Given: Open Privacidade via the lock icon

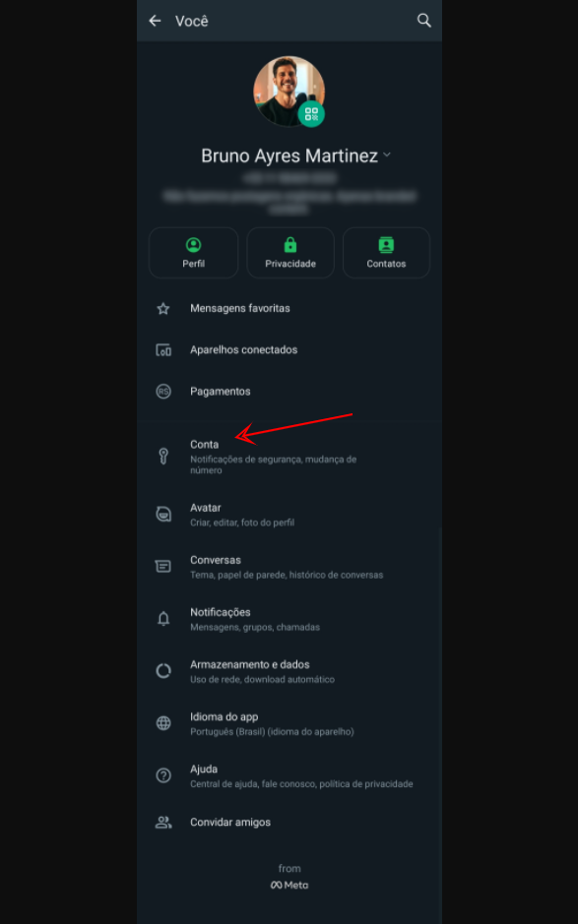Looking at the screenshot, I should coord(289,243).
